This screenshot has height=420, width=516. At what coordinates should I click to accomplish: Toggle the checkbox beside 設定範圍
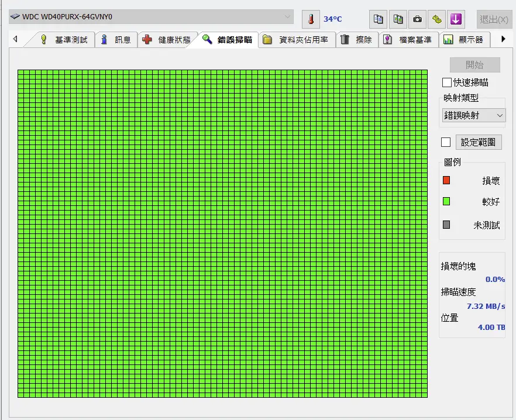[x=446, y=142]
